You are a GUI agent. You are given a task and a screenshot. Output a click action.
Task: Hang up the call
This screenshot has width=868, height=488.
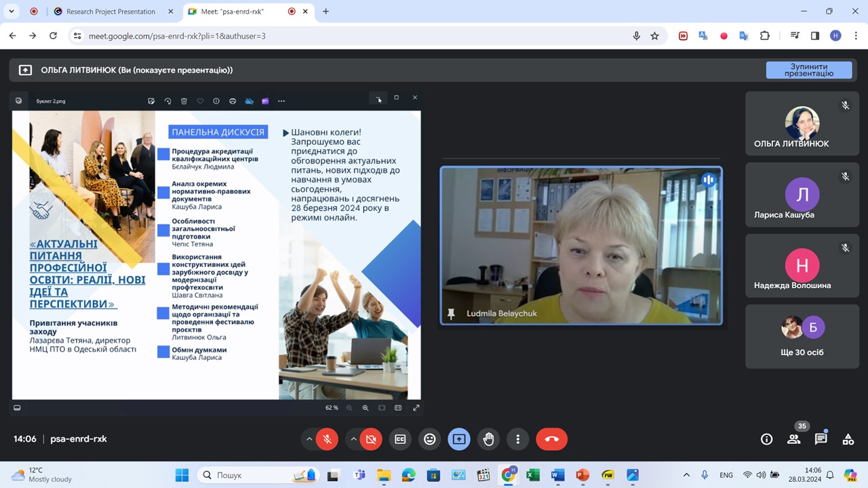click(551, 439)
